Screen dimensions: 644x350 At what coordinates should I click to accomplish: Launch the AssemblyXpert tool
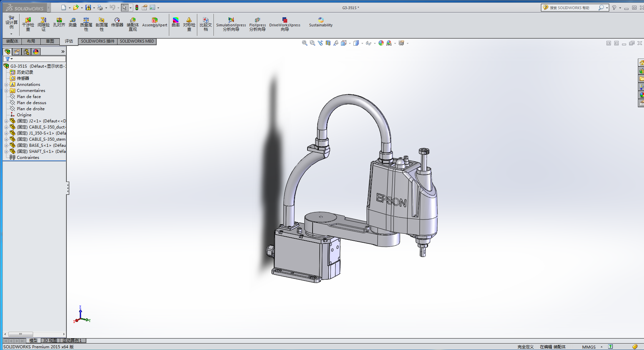[x=154, y=22]
